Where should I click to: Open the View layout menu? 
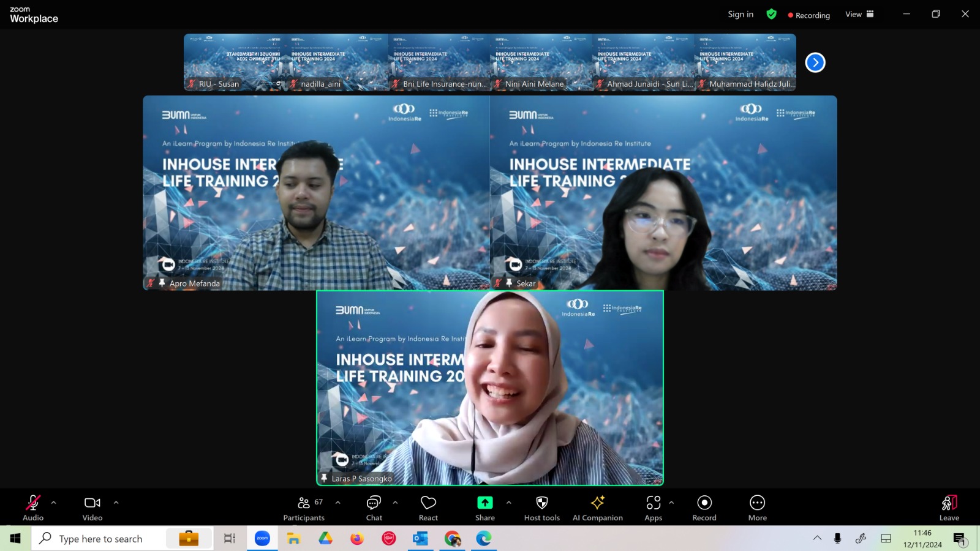859,14
